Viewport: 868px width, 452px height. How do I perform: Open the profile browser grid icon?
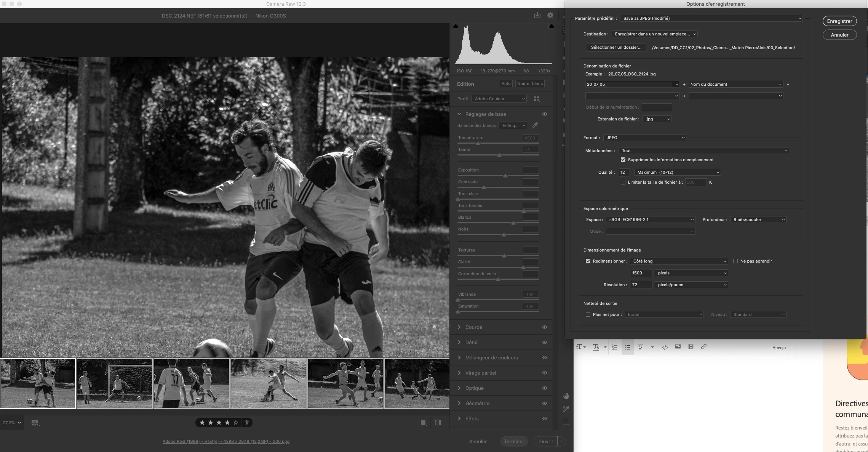(x=537, y=99)
